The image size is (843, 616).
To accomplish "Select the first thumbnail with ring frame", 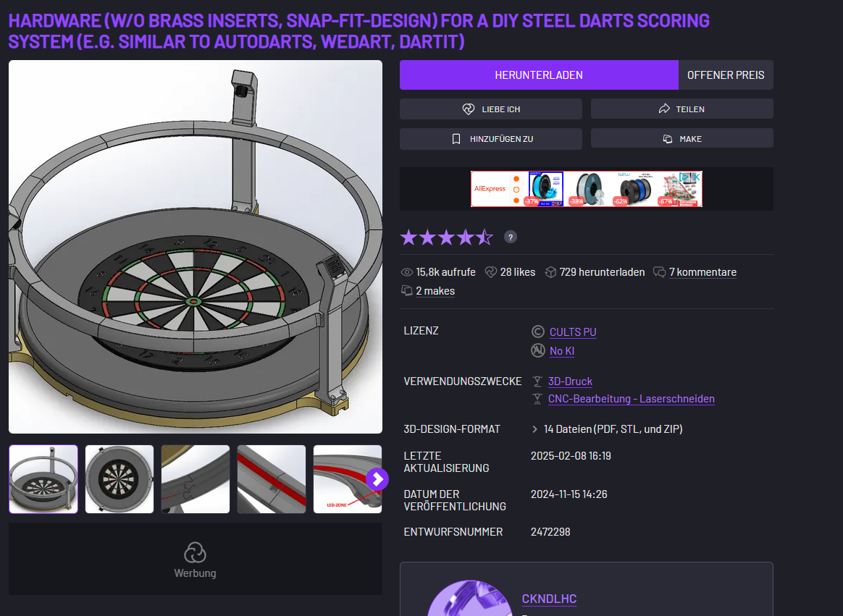I will click(x=43, y=479).
